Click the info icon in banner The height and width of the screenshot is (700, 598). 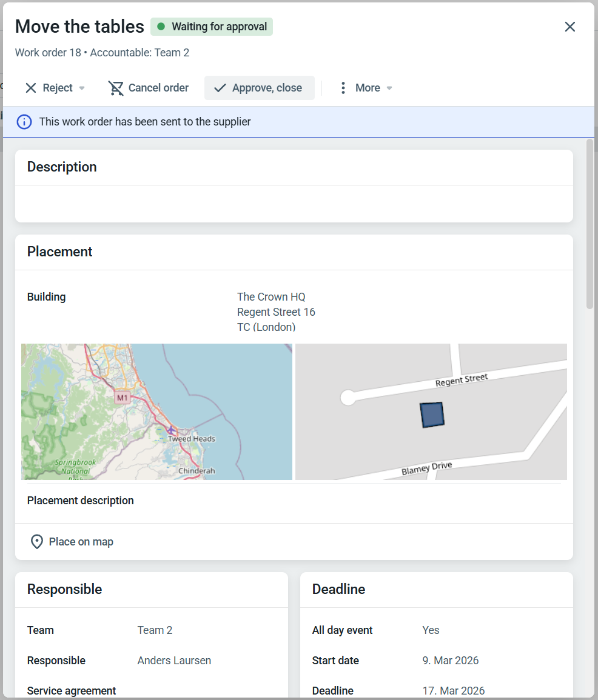[x=24, y=122]
